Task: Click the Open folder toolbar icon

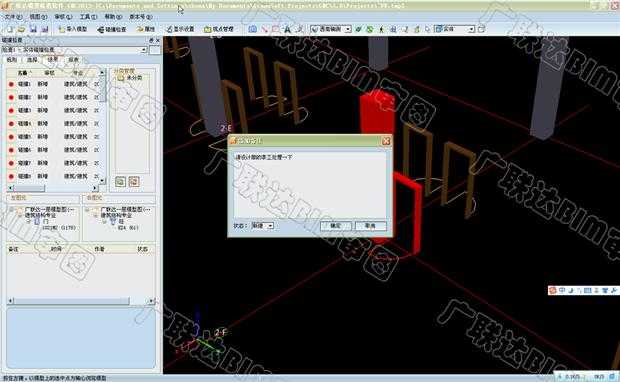Action: tap(21, 29)
